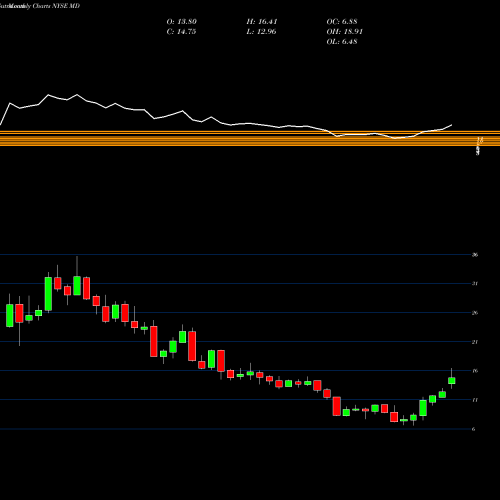This screenshot has height=500, width=500.
Task: Click the "C: 14.75" close price value
Action: click(181, 32)
